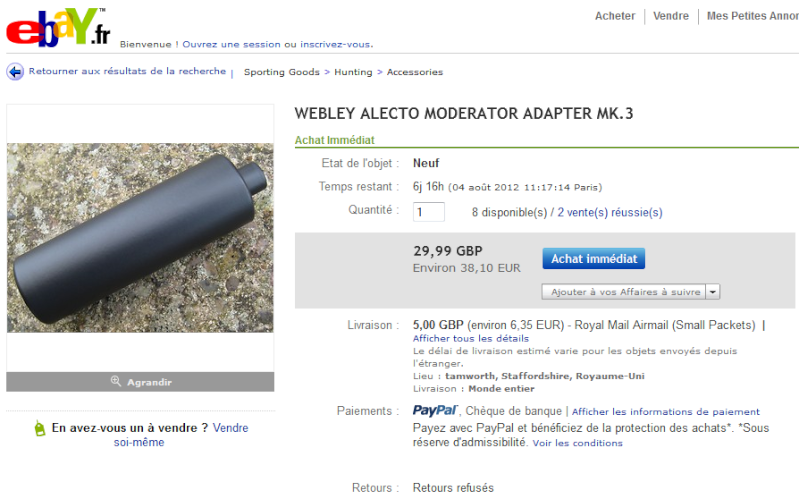Click the eBay.fr logo
Viewport: 799px width, 499px height.
click(58, 27)
